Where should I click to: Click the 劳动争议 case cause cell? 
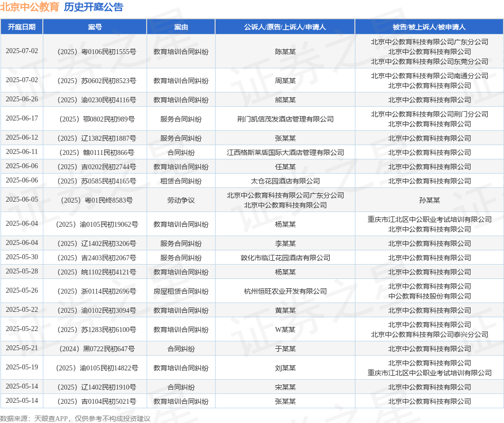181,200
